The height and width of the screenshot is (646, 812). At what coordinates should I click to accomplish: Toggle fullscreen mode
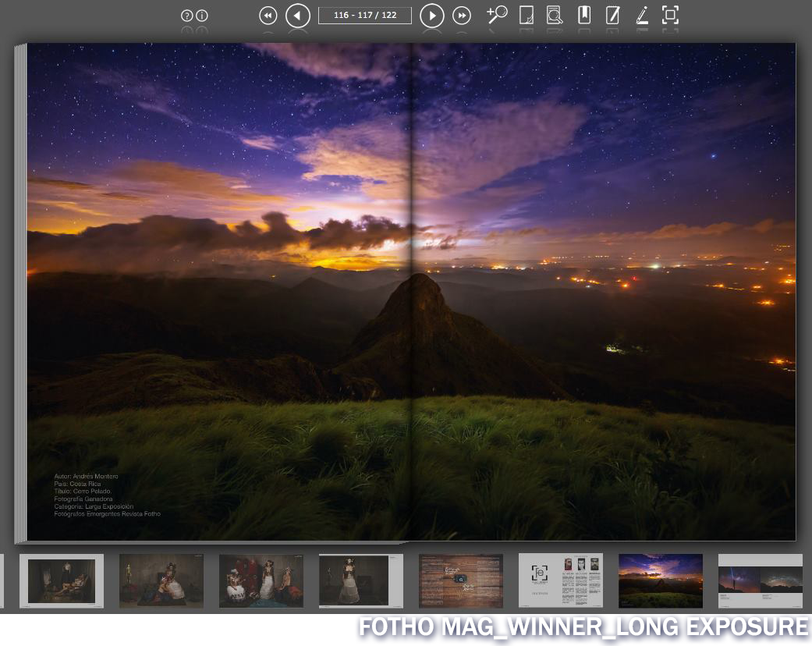tap(670, 15)
